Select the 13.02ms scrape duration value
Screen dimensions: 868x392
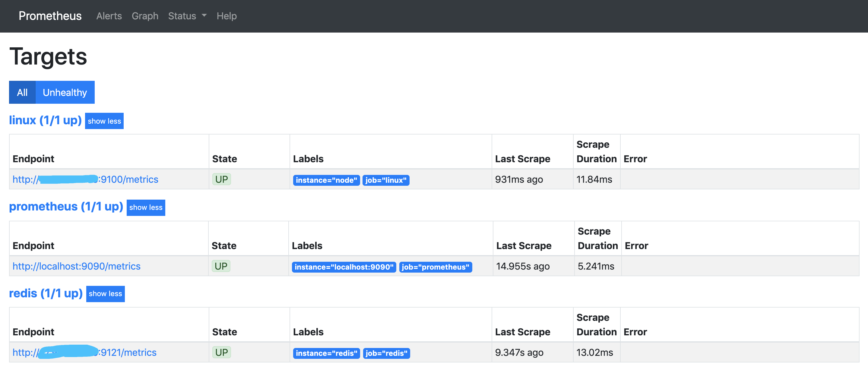(x=595, y=352)
